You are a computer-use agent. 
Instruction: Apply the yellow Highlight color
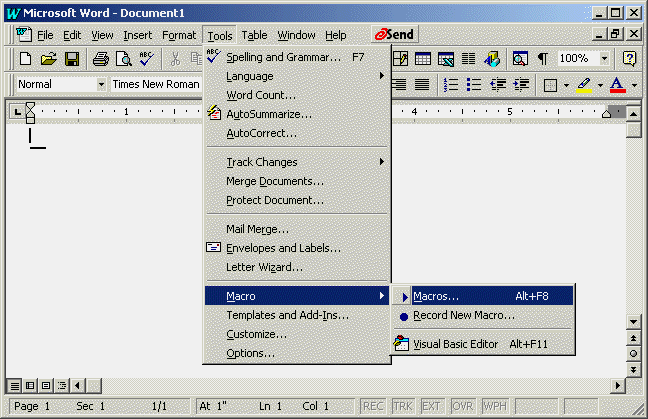(585, 85)
